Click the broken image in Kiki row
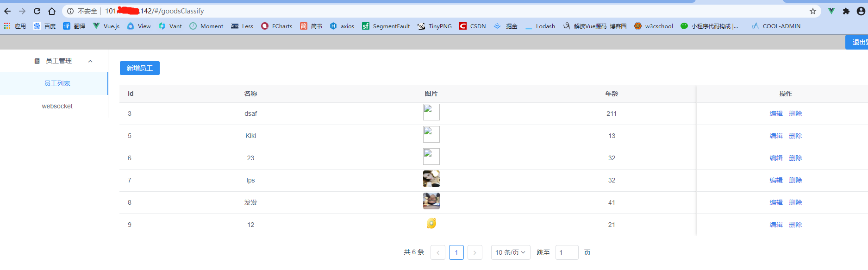The image size is (868, 270). [431, 134]
